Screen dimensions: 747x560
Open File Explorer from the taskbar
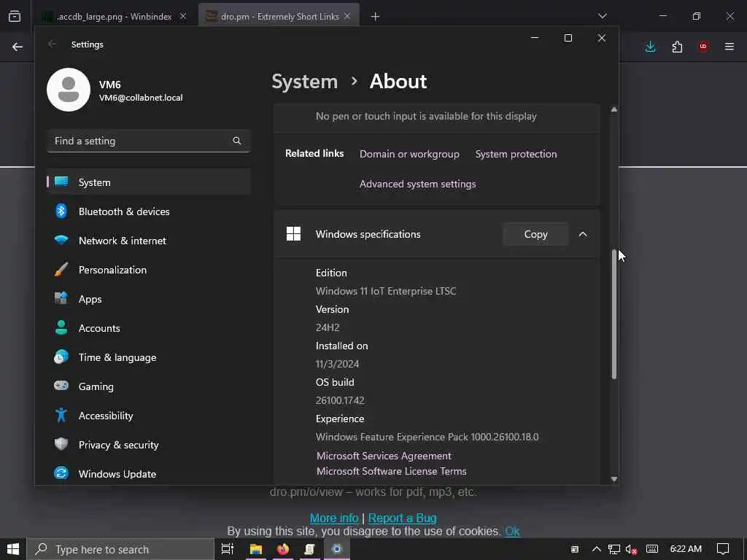pos(256,549)
